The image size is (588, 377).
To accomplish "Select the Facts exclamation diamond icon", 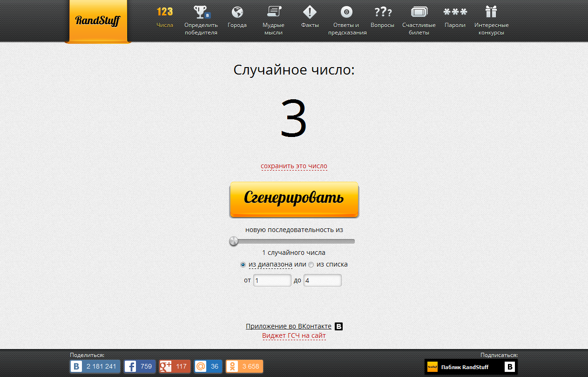I will coord(310,12).
